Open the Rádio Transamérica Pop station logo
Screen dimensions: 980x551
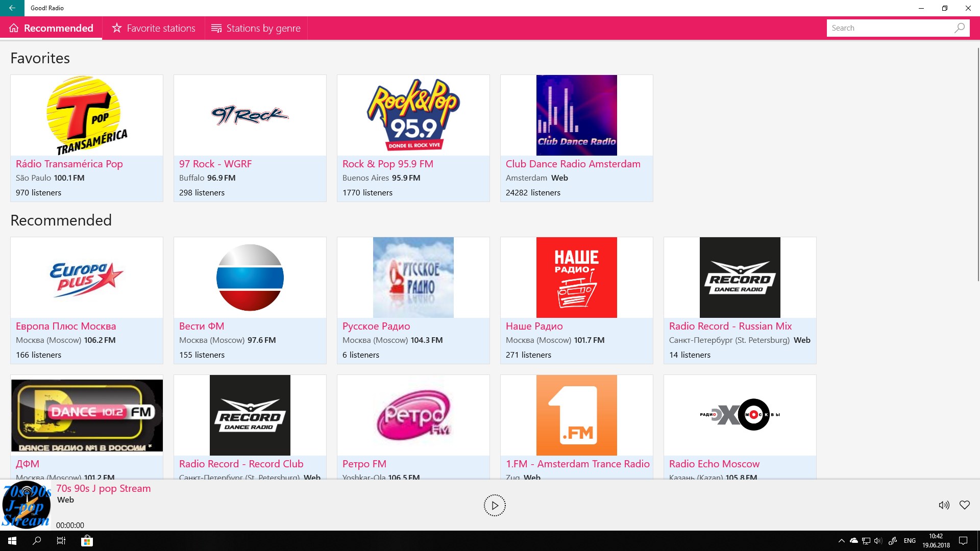[87, 115]
